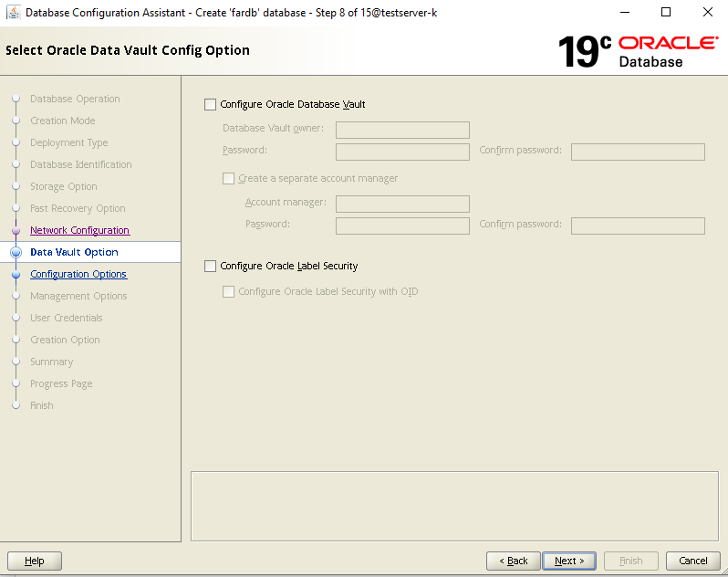Focus the Database Vault owner Password field
This screenshot has width=728, height=577.
[402, 152]
